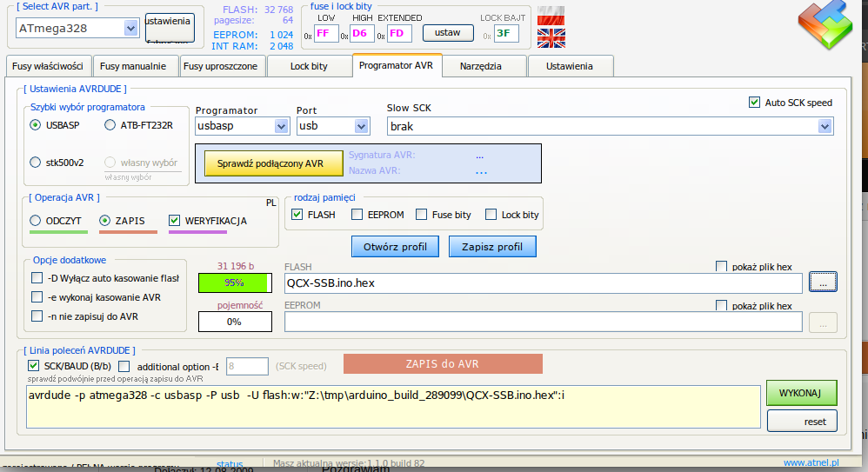The height and width of the screenshot is (472, 868).
Task: Open the www.atnel.pl link
Action: (810, 463)
